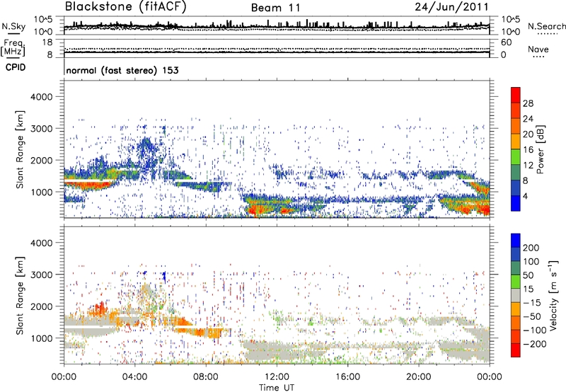
Task: Click the "50" label on velocity color bar
Action: tap(528, 275)
